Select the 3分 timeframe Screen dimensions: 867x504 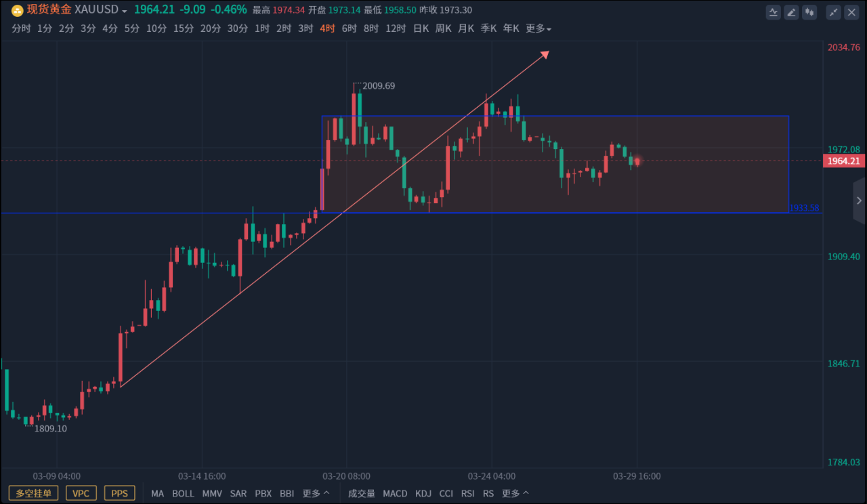(x=88, y=28)
